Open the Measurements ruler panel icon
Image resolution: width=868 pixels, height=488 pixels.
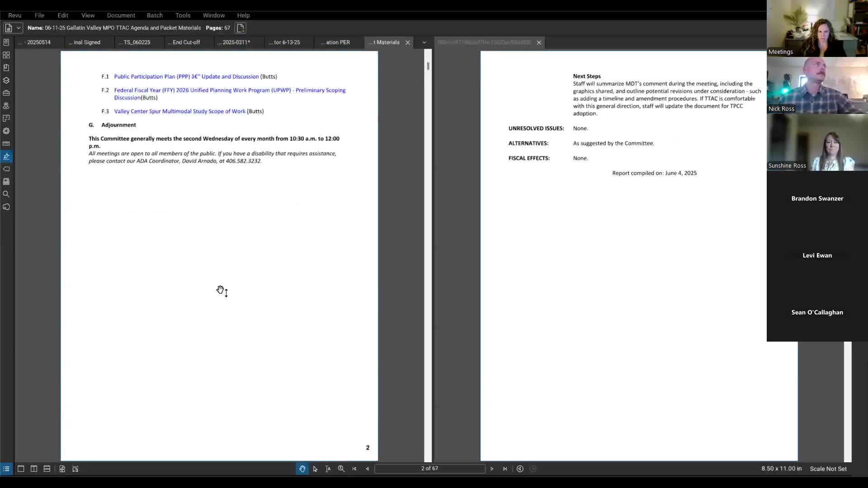click(6, 144)
